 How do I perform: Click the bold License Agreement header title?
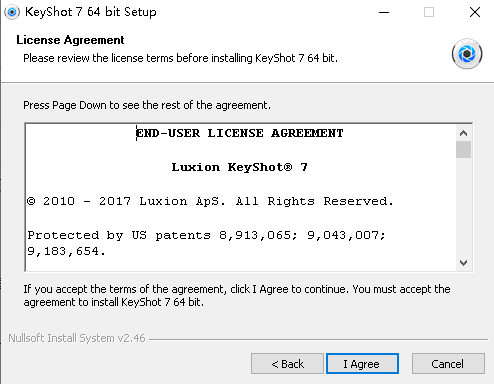point(70,40)
